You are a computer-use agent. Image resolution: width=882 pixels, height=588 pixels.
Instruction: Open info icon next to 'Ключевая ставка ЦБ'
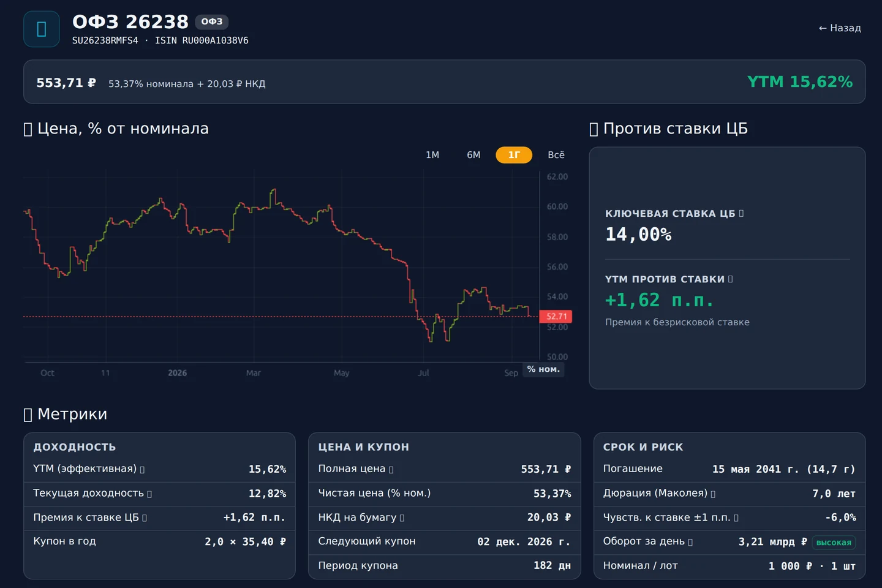(741, 213)
